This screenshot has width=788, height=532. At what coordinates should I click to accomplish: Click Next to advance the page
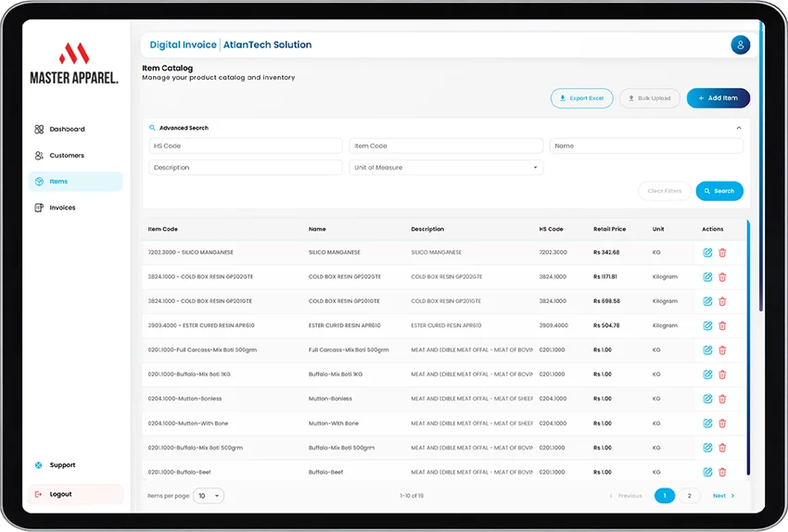click(x=724, y=496)
